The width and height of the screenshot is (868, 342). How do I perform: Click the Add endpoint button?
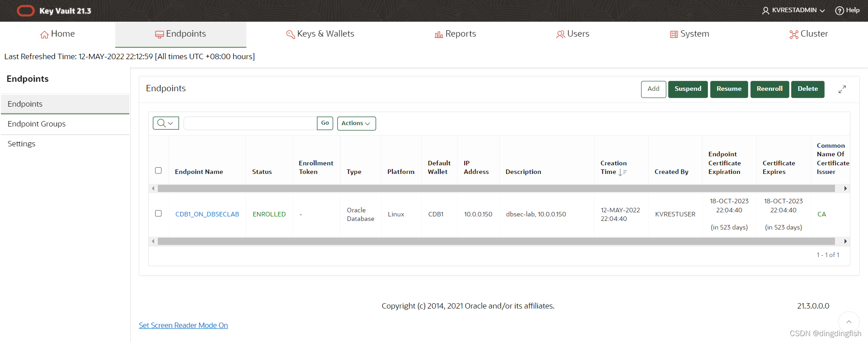point(653,89)
